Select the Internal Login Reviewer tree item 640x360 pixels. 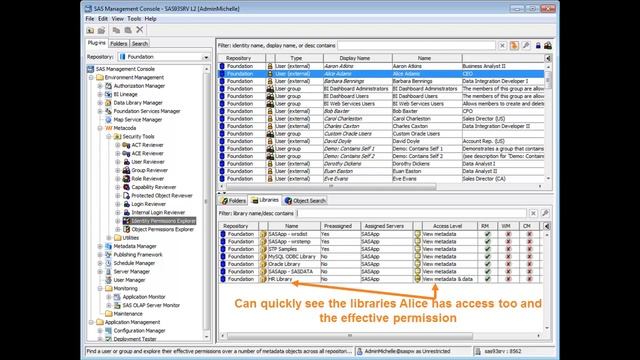click(158, 213)
